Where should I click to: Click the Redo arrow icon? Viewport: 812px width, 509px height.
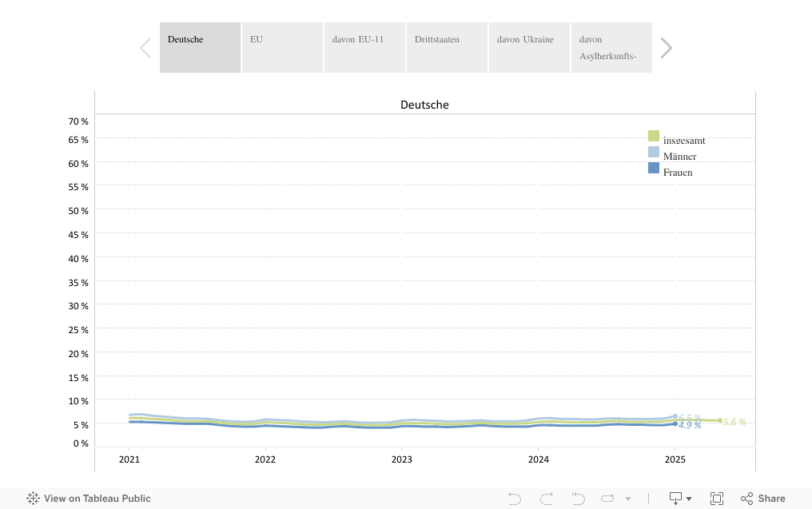(x=547, y=499)
